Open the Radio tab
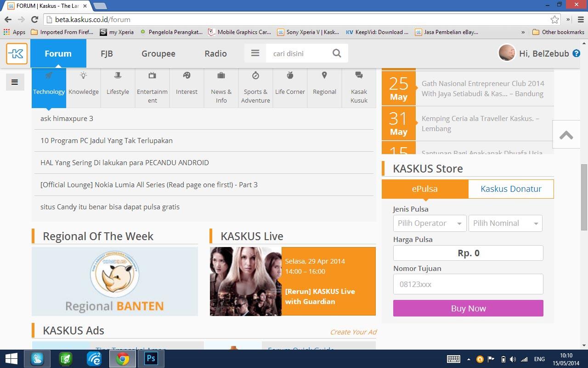 click(216, 53)
